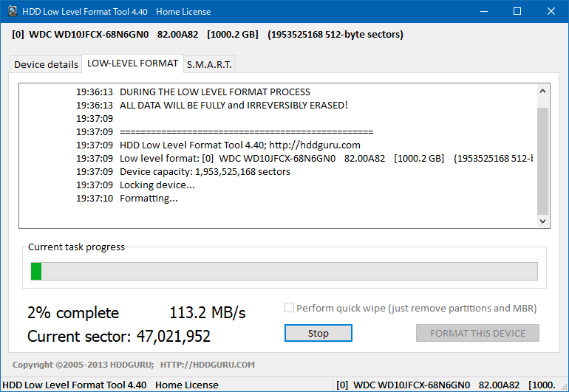569x392 pixels.
Task: Click the FORMAT THIS DEVICE button
Action: pos(477,333)
